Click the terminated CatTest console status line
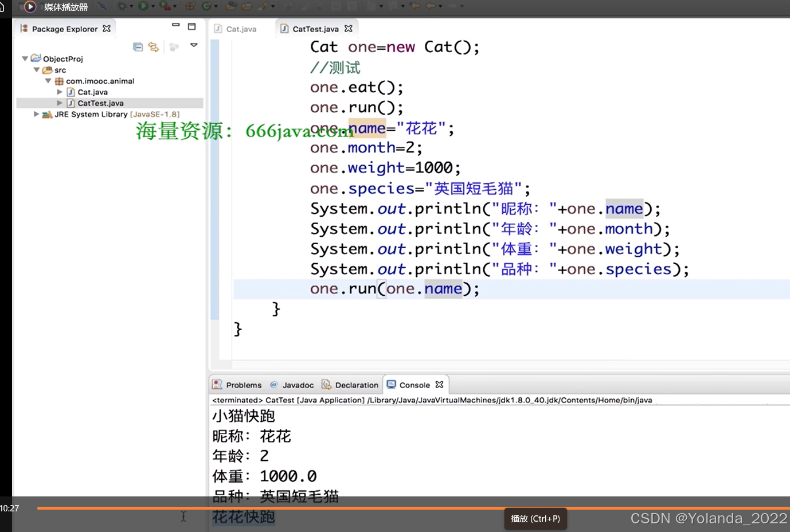This screenshot has width=790, height=532. pos(432,400)
